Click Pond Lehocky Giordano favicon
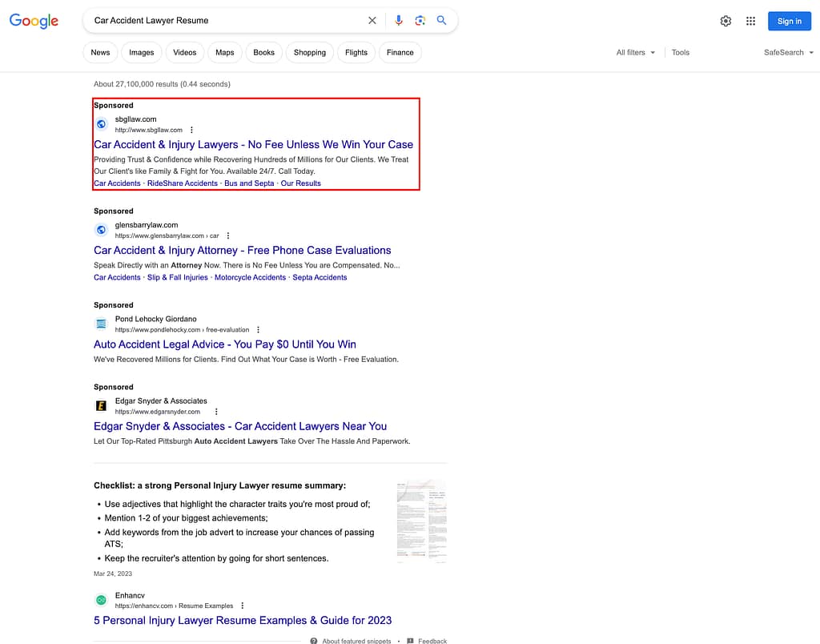 click(x=102, y=324)
